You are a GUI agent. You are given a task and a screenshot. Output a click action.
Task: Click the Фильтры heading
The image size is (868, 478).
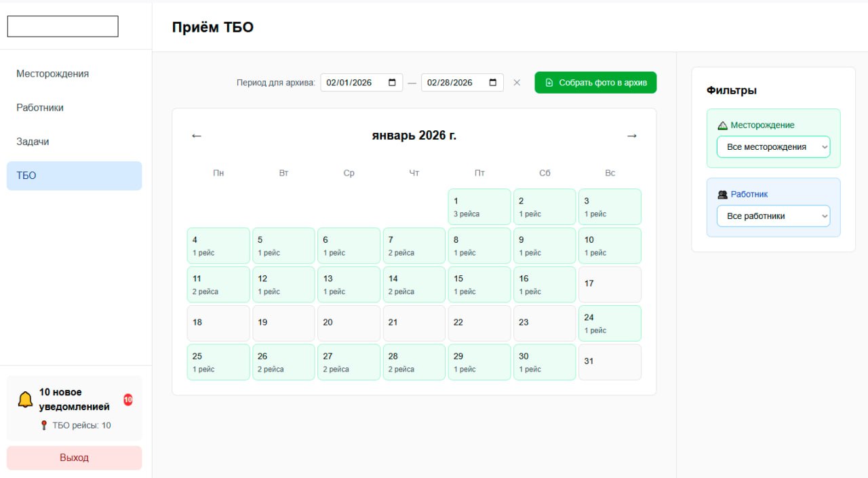pos(732,90)
